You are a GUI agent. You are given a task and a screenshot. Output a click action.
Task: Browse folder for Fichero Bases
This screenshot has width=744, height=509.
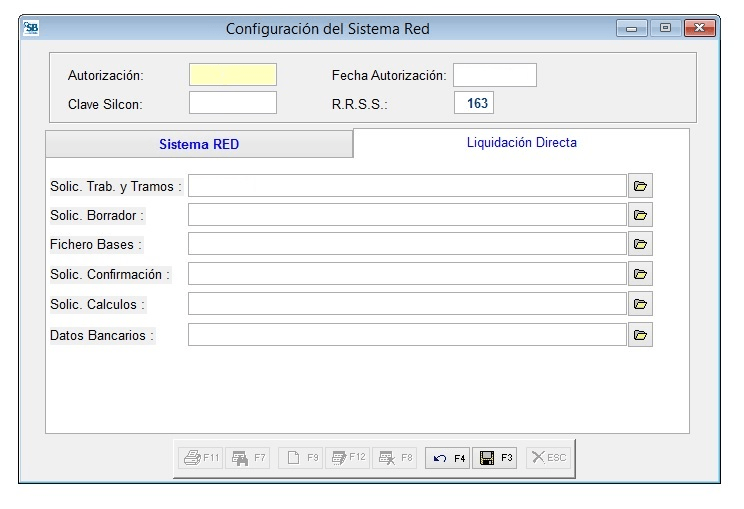(640, 244)
